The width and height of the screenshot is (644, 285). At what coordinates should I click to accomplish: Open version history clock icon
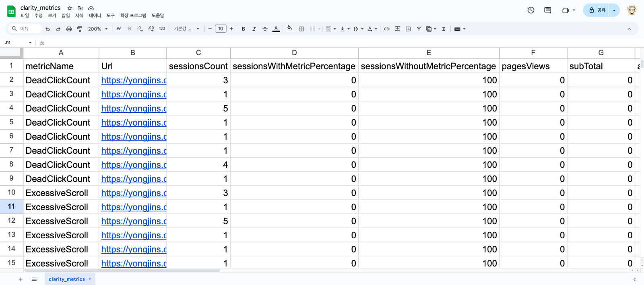530,10
